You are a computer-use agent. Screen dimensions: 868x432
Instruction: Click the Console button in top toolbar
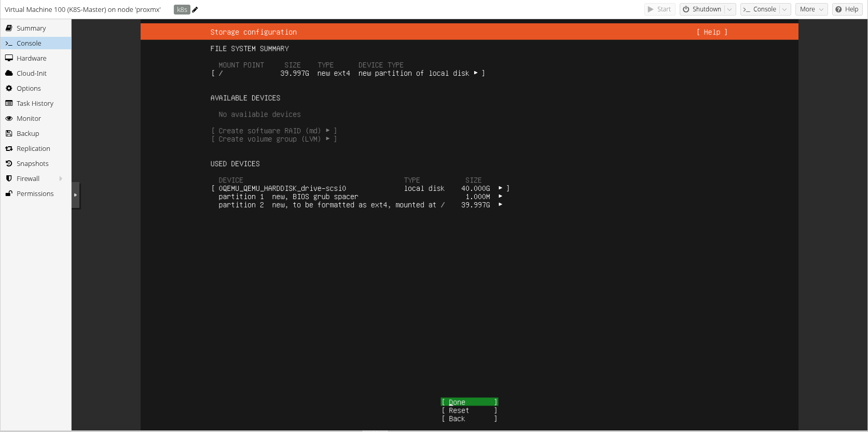click(x=760, y=9)
